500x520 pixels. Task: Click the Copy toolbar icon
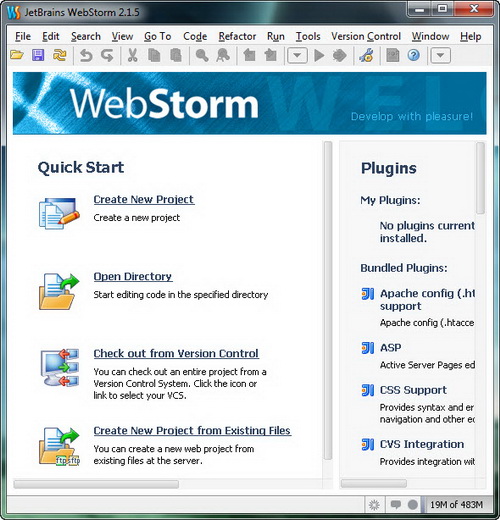[154, 55]
